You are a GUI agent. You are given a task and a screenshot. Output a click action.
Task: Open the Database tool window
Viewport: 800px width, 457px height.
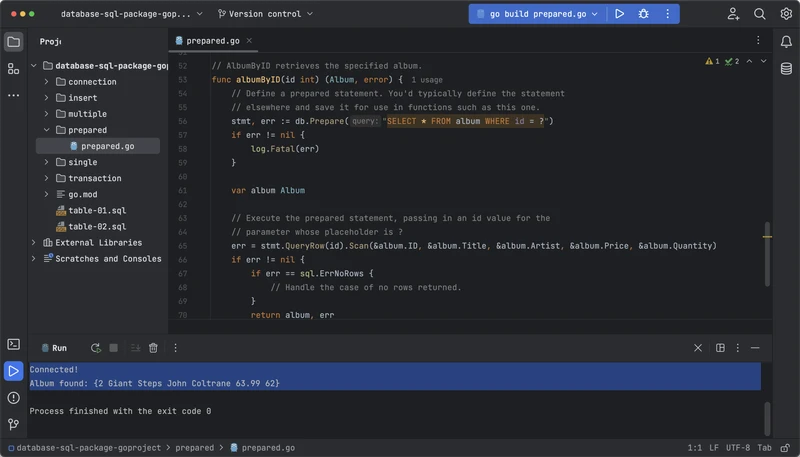click(787, 67)
